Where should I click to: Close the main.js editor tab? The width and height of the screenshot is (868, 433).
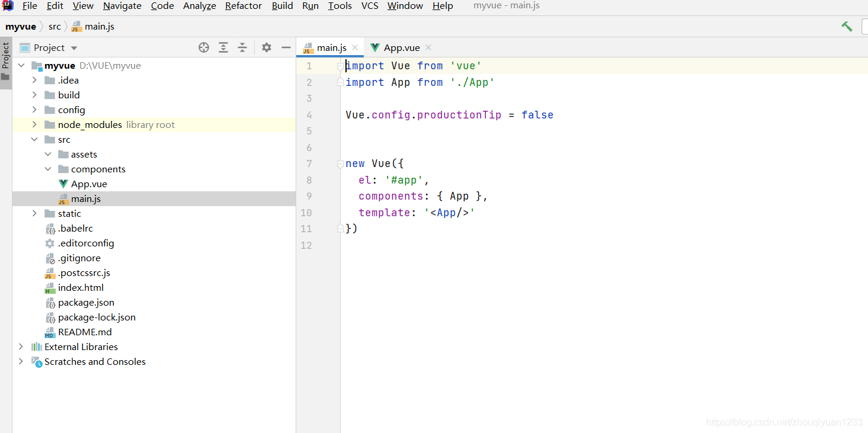click(355, 47)
